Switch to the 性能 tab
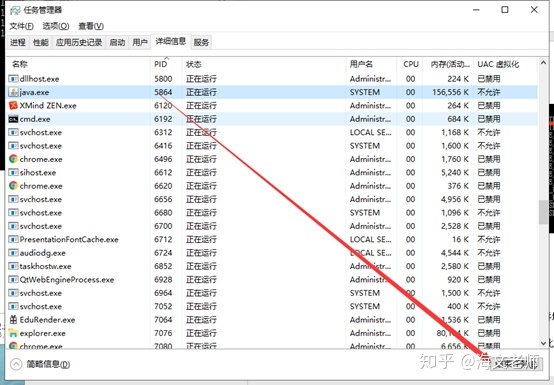Viewport: 554px width, 385px height. 41,42
